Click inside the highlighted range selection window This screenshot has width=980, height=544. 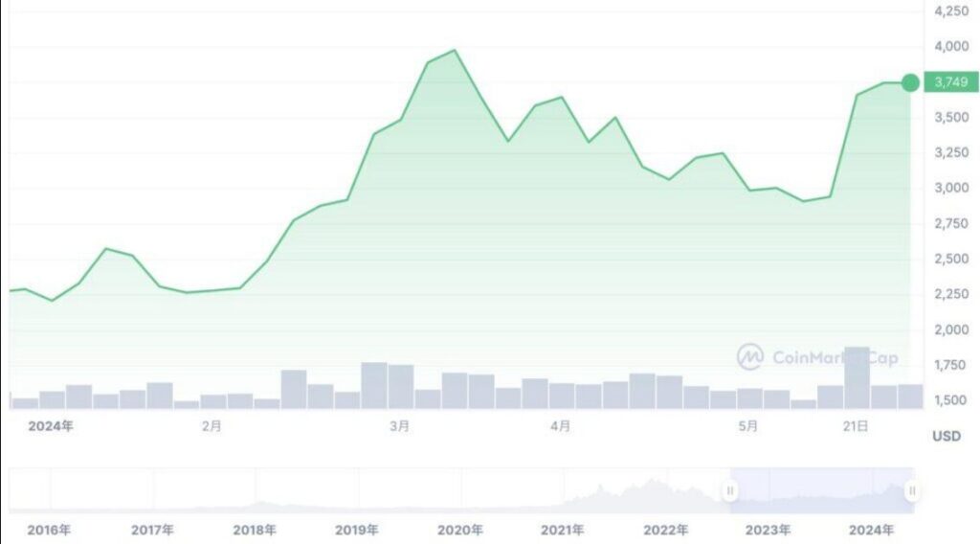coord(821,491)
